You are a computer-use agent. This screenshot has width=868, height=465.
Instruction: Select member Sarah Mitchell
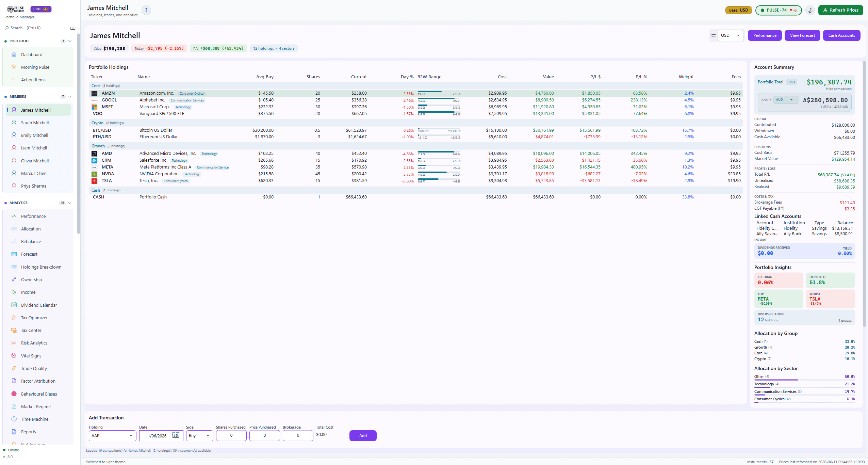coord(38,123)
